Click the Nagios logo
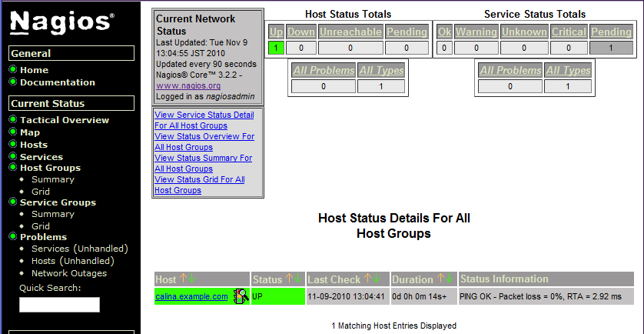 click(62, 22)
